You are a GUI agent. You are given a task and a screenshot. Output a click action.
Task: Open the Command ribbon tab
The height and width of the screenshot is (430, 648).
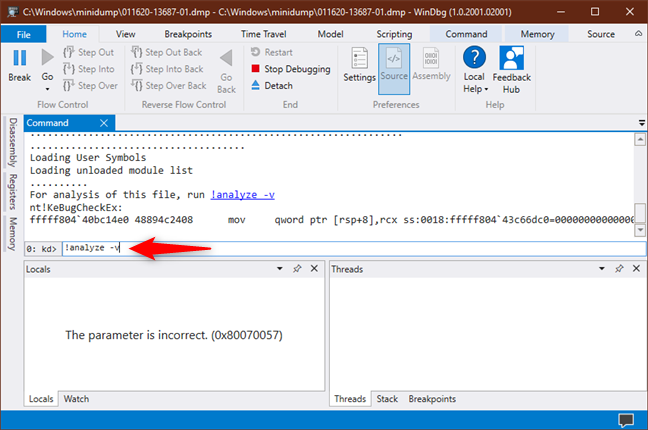click(x=466, y=34)
